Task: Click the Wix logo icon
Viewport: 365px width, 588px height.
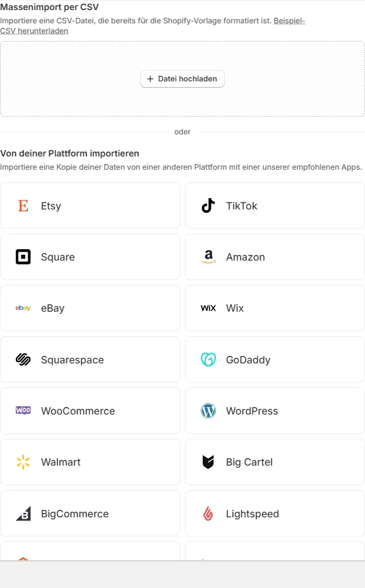Action: click(208, 308)
